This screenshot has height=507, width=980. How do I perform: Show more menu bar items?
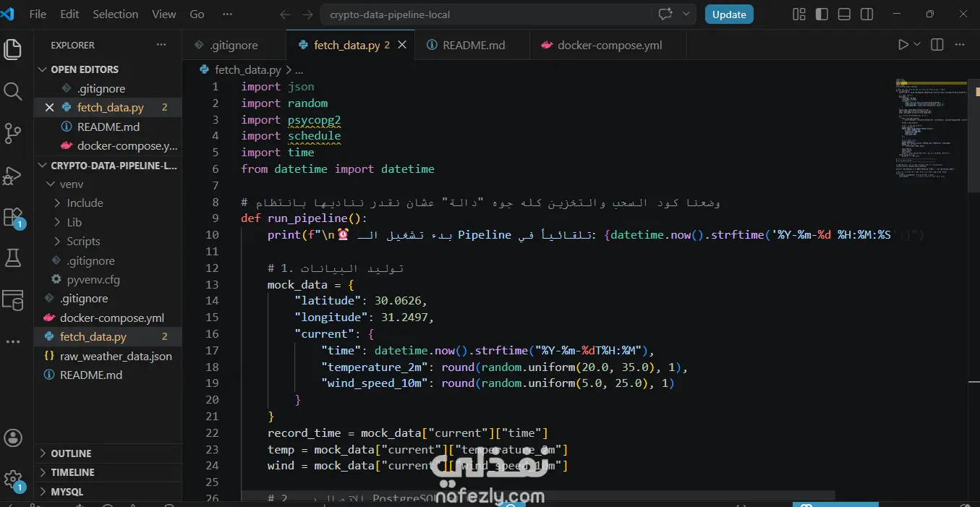[x=227, y=14]
